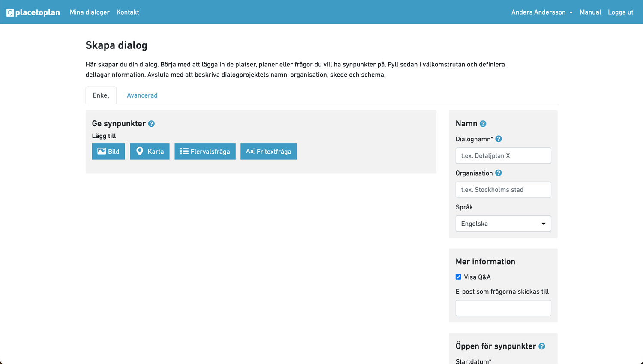The width and height of the screenshot is (643, 364).
Task: Click Logga ut to sign out
Action: tap(620, 12)
